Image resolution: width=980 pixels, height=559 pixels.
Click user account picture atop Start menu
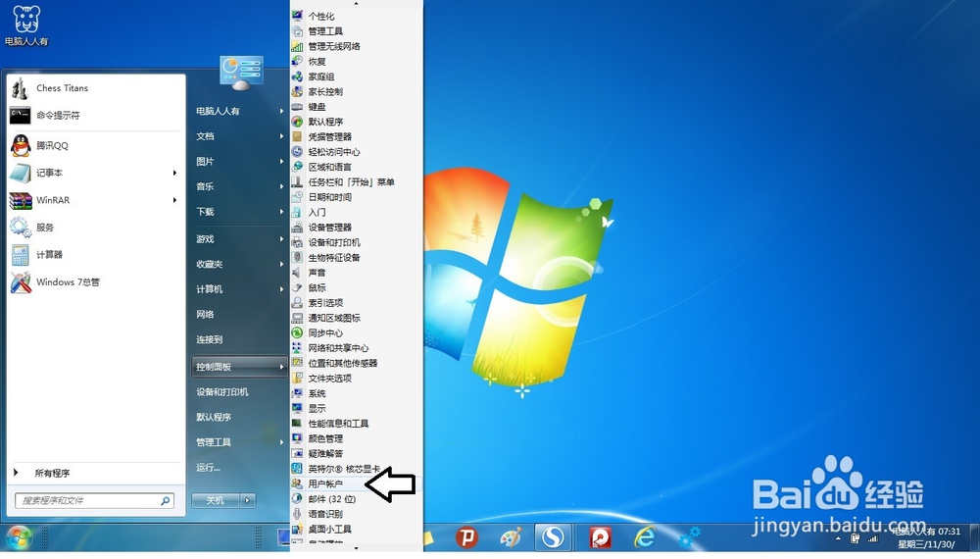pyautogui.click(x=241, y=72)
